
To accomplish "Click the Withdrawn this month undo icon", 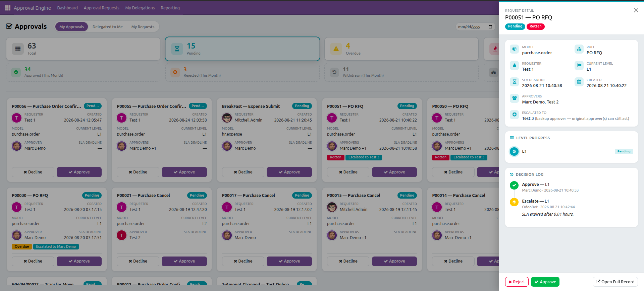I will 334,72.
